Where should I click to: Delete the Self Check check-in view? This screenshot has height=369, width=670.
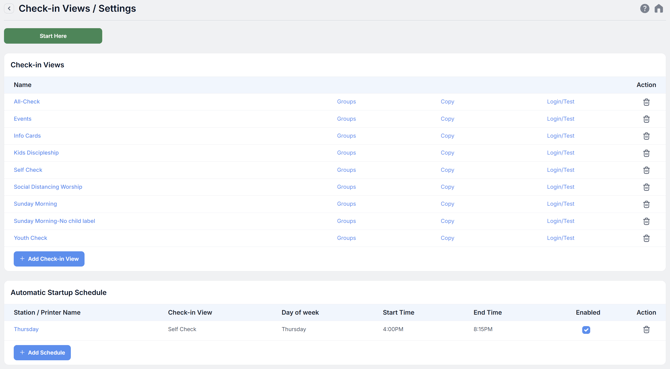click(x=646, y=170)
